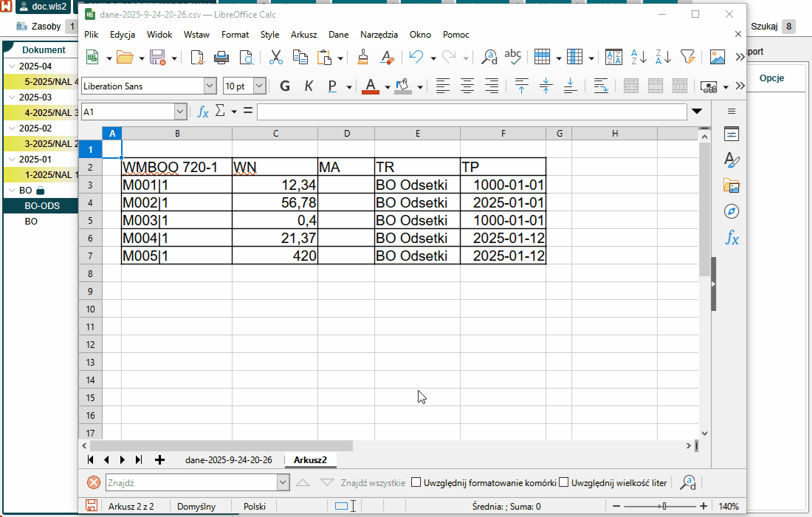Collapse the 2025-04 tree node
Screen dimensions: 812x517
point(12,66)
